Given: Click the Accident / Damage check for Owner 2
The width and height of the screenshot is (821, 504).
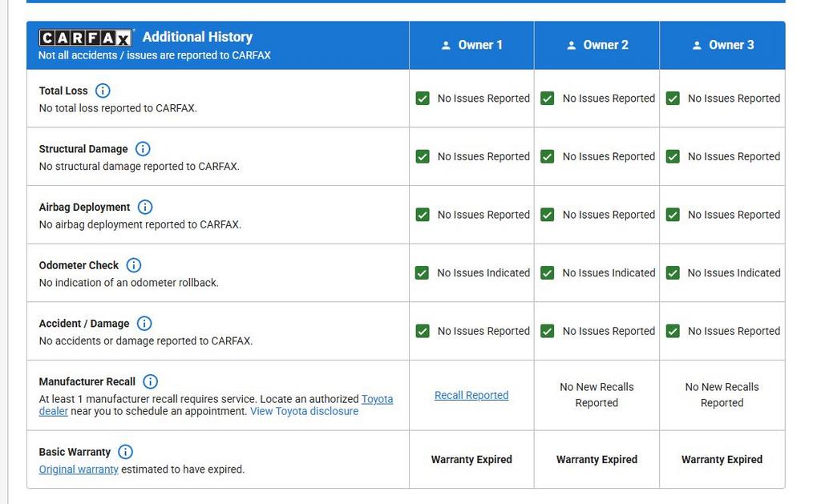Looking at the screenshot, I should point(547,331).
